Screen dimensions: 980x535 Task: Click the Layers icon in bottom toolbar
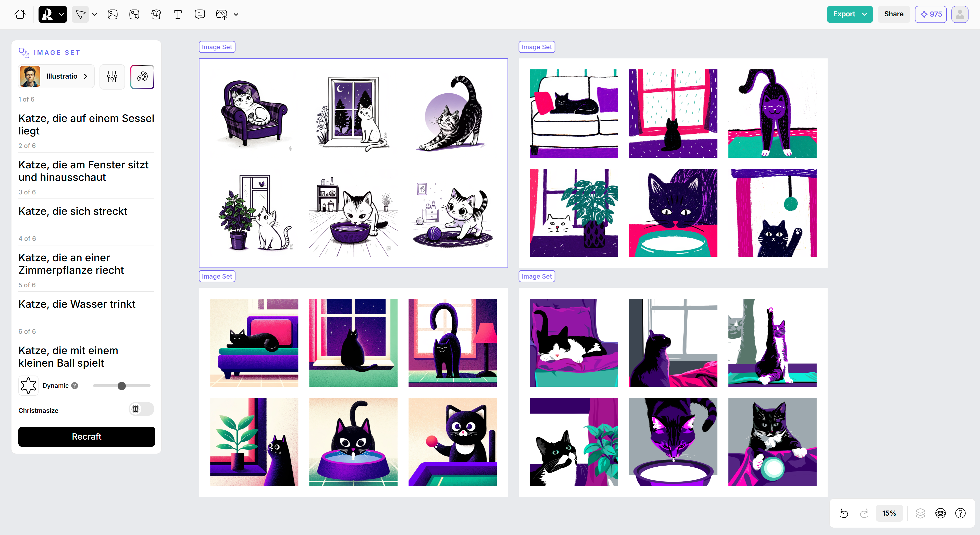pyautogui.click(x=921, y=513)
